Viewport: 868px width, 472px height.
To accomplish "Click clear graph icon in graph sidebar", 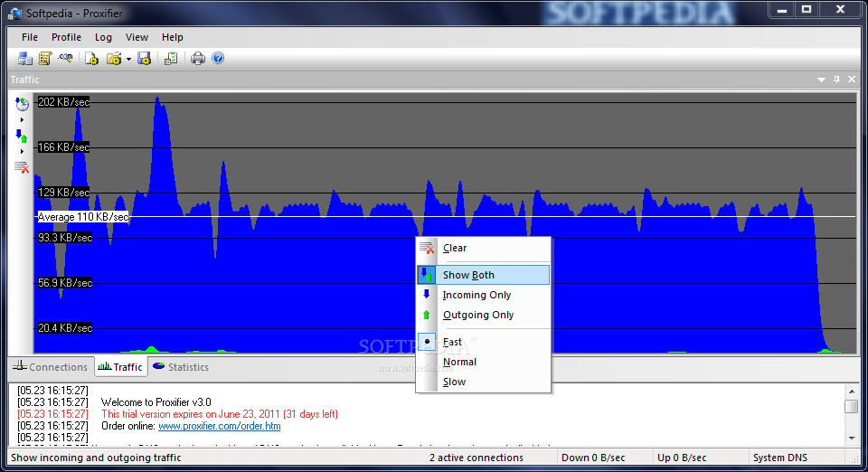I will pos(22,167).
